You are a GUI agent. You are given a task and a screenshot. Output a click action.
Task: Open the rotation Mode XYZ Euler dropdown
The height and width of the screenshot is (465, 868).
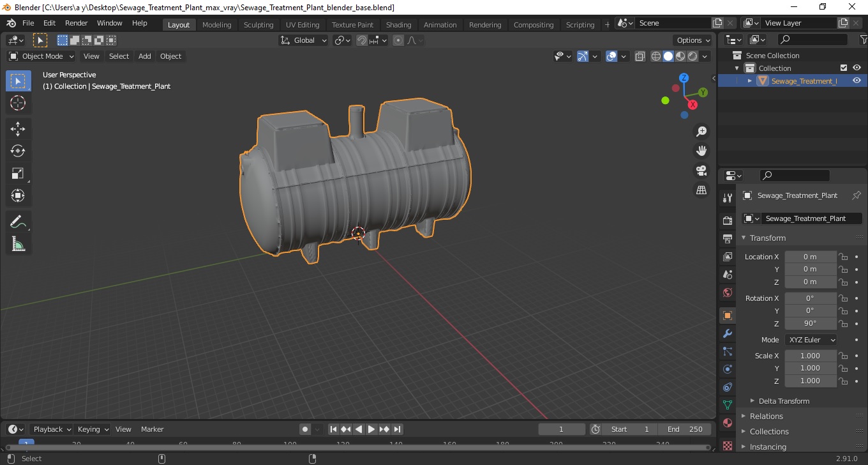point(811,340)
